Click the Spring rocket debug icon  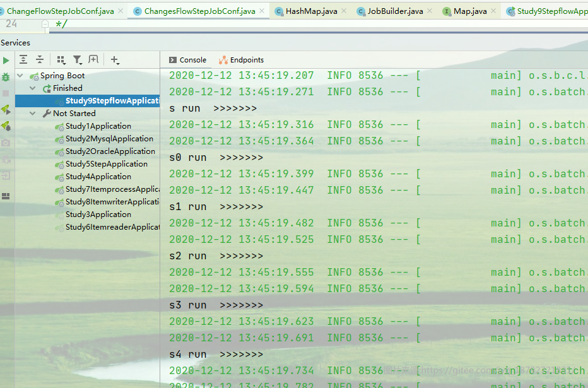pyautogui.click(x=6, y=126)
